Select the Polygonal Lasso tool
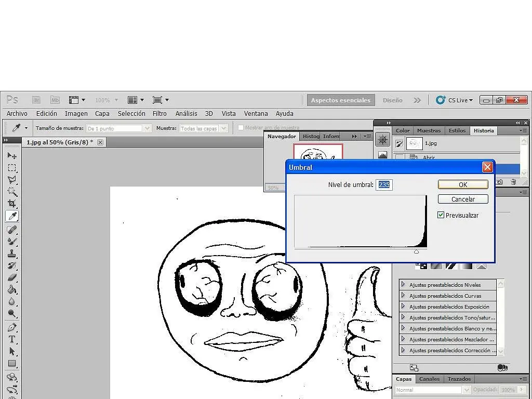The image size is (532, 399). (x=12, y=179)
